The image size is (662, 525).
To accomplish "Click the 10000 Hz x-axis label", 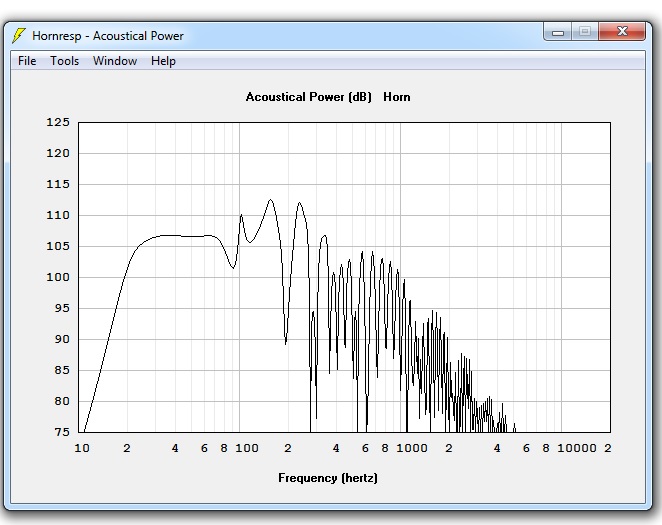I will point(577,448).
